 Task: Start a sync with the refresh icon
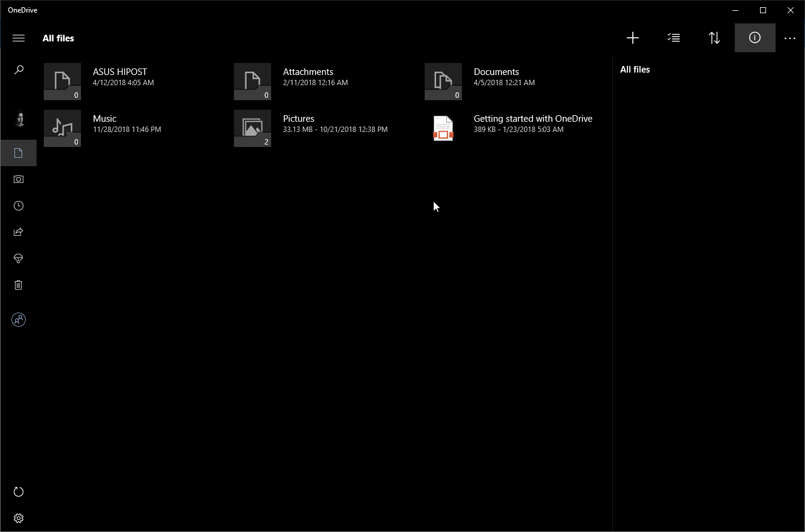[19, 492]
